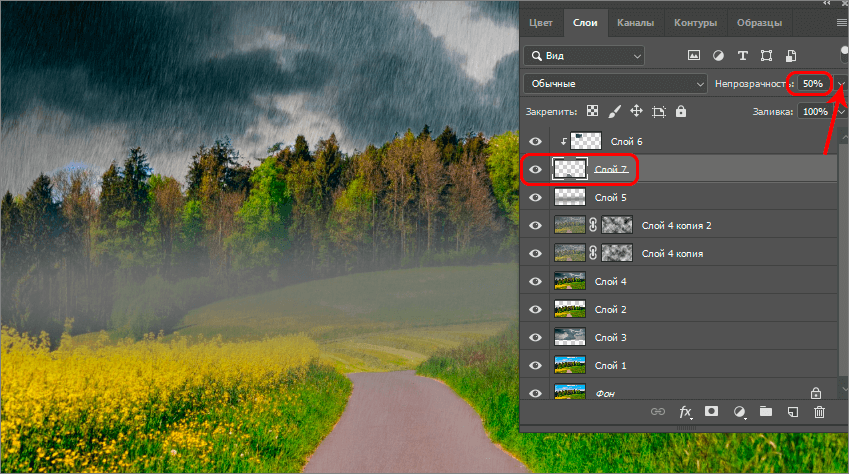Toggle visibility of Слой 4 копия 2
Screen dimensions: 849x474
(535, 226)
